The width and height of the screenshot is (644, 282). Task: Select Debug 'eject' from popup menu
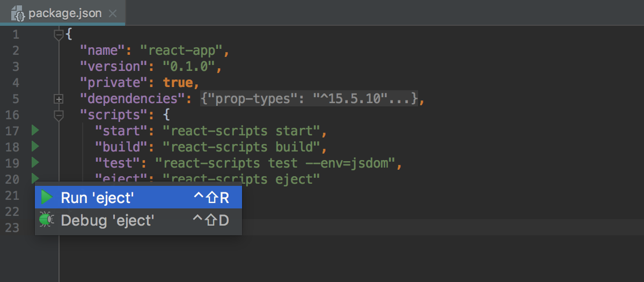pos(138,220)
